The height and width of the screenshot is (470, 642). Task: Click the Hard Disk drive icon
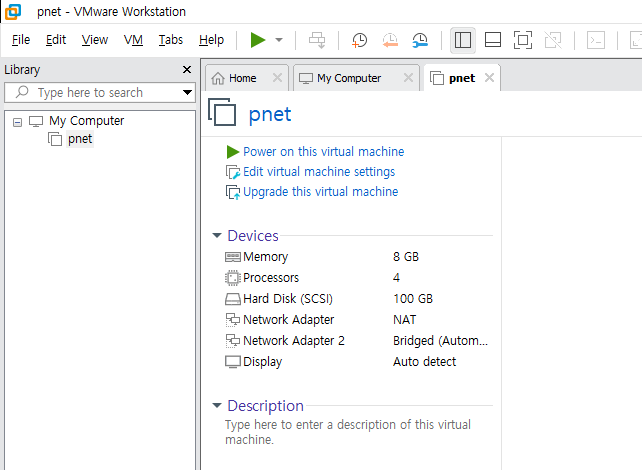tap(233, 299)
